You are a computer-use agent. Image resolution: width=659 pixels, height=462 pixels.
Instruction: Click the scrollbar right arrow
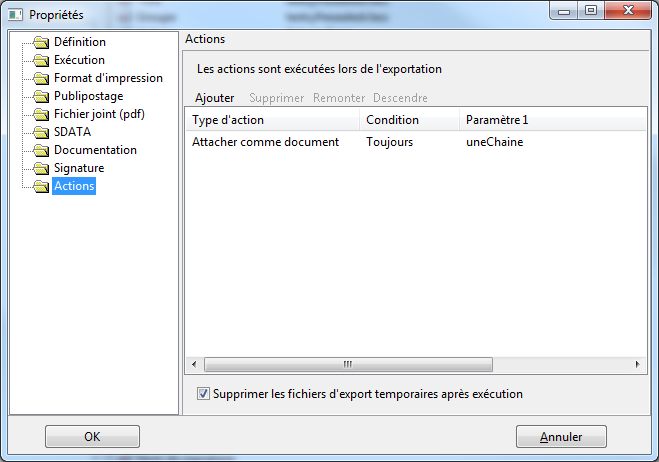638,364
